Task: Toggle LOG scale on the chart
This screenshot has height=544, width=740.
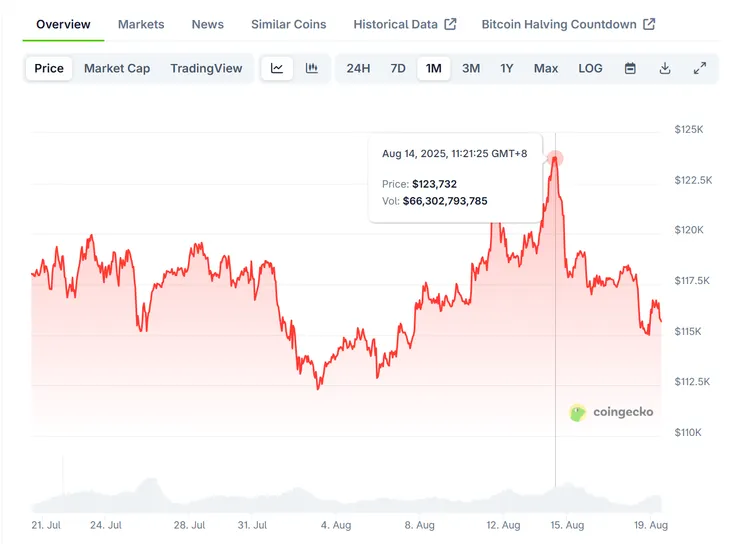Action: coord(590,68)
